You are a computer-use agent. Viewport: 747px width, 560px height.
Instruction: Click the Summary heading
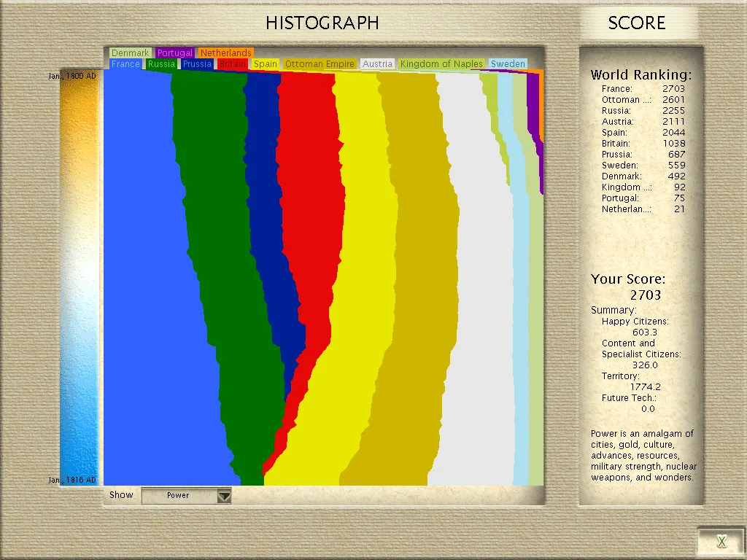click(614, 310)
